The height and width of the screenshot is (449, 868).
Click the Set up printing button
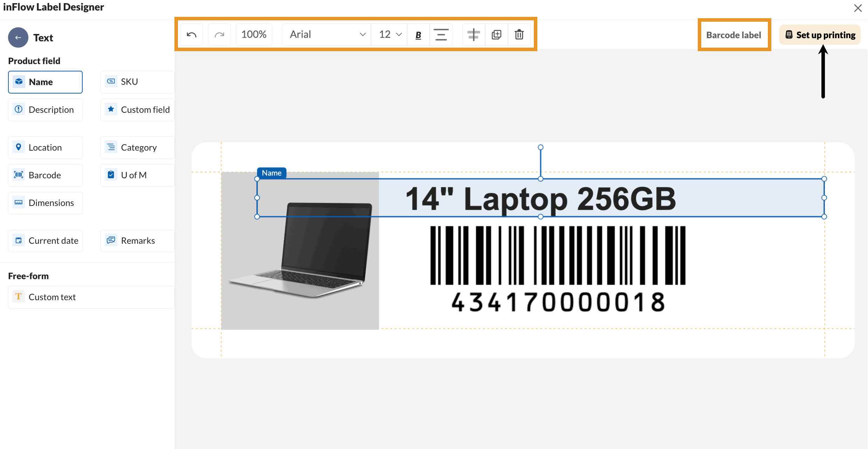click(x=820, y=35)
